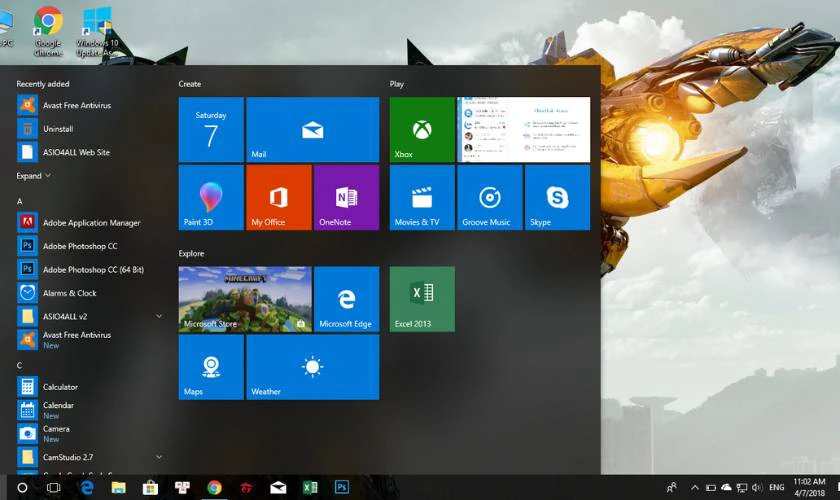The height and width of the screenshot is (500, 840).
Task: Click the volume icon in the system tray
Action: point(757,488)
